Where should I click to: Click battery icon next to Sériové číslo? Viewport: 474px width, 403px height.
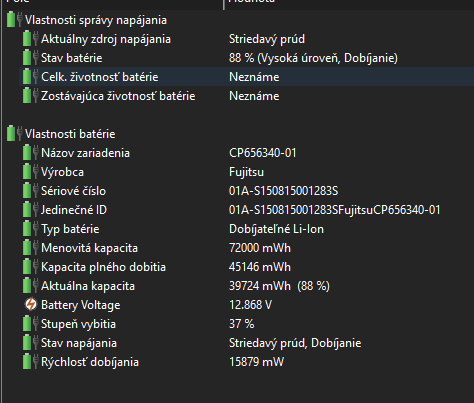[31, 191]
